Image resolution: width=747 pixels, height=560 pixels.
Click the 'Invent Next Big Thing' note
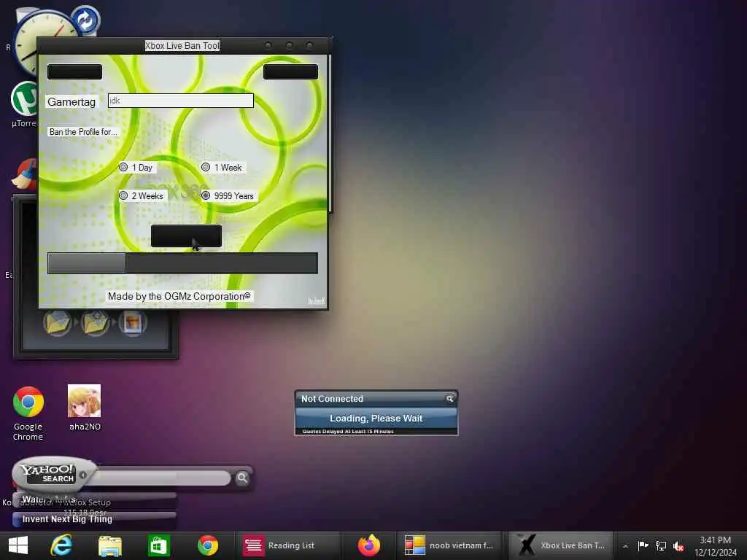[67, 519]
